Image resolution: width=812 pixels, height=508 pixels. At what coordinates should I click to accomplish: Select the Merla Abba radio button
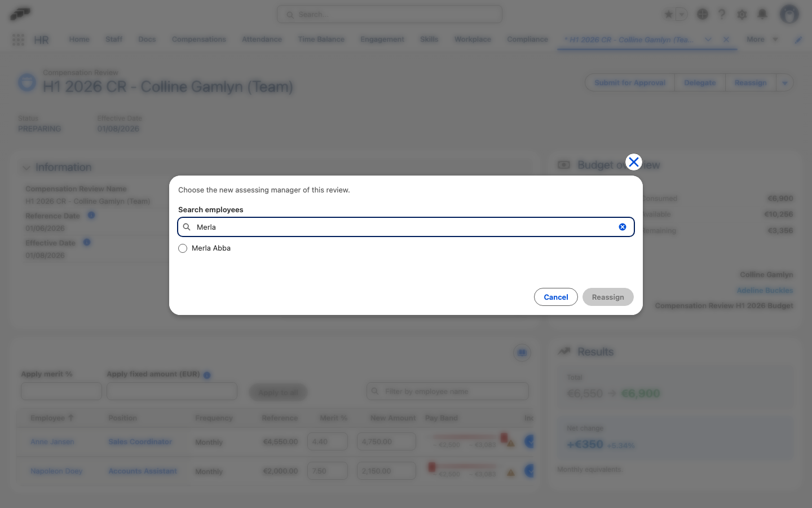click(x=183, y=248)
